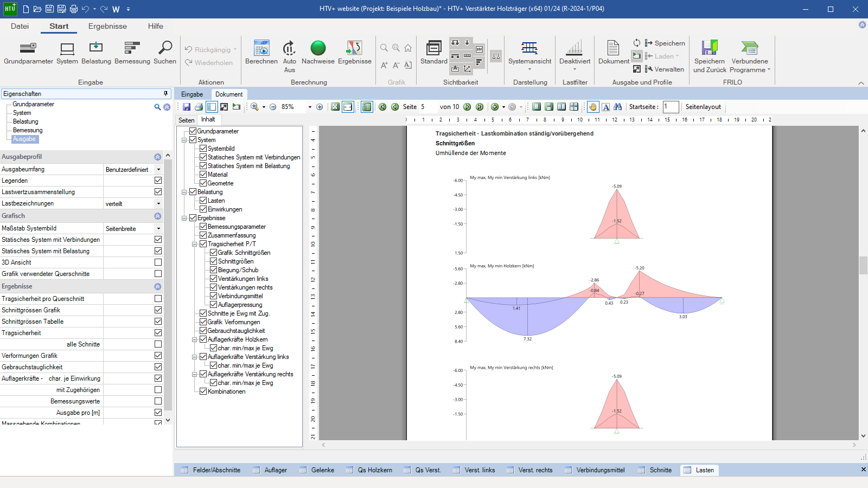Open the Grundparameter input dialog
Viewport: 868px width, 488px height.
(x=28, y=53)
